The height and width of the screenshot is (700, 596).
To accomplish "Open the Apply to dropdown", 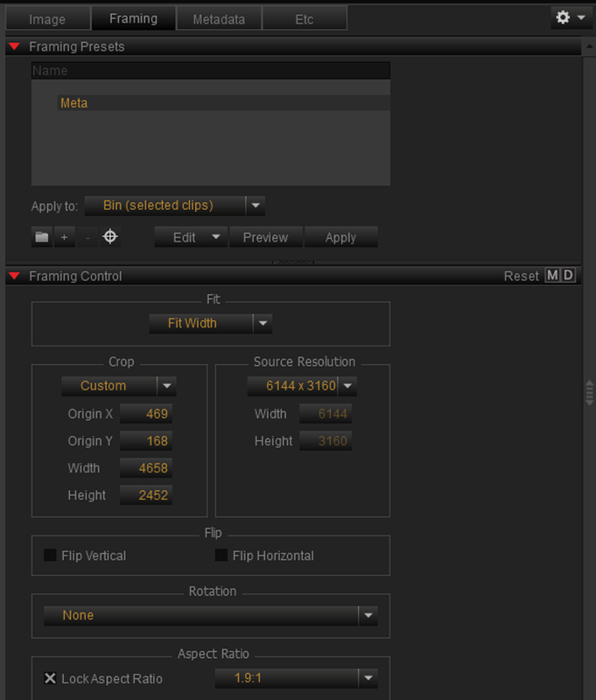I will coord(174,206).
